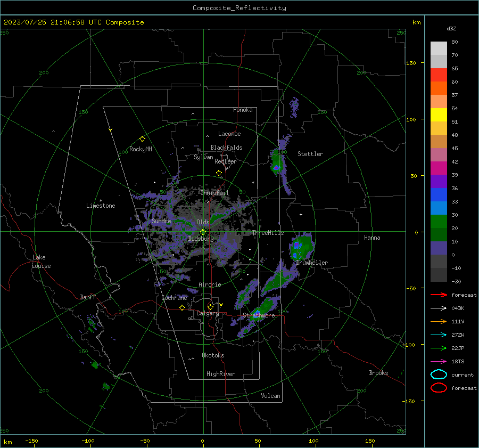Click the yellow radar site marker near Didsbury

point(203,232)
